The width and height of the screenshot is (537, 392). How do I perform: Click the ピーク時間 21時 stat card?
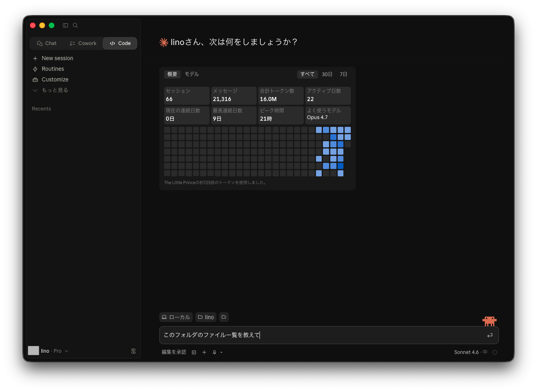281,115
